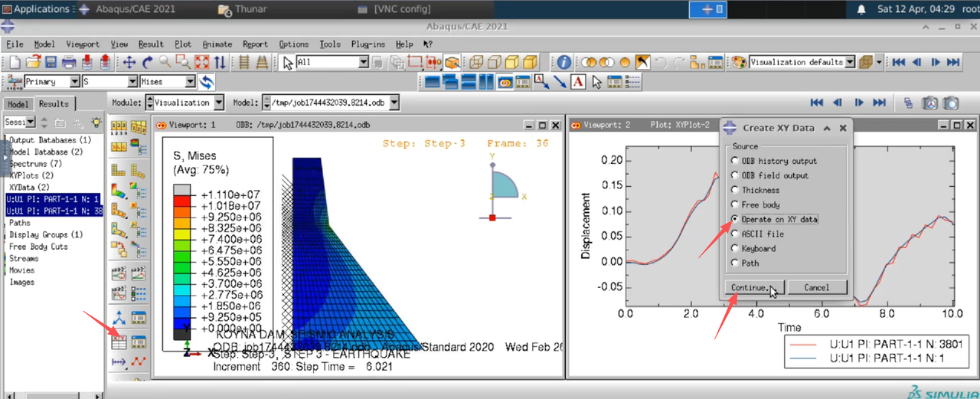Click Cancel in Create XY Data dialog
This screenshot has width=980, height=399.
click(817, 287)
